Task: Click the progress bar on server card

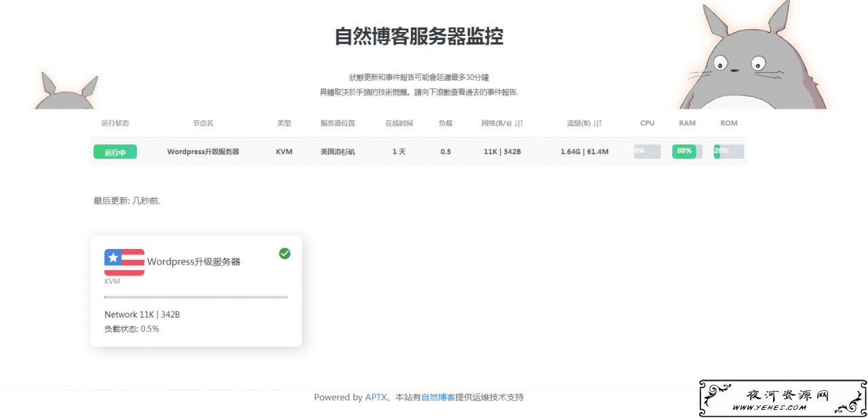Action: point(196,297)
